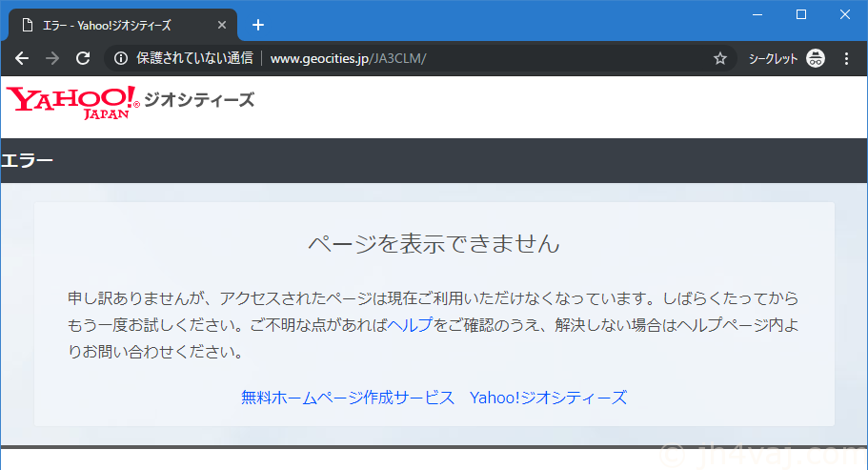The width and height of the screenshot is (868, 470).
Task: Click the ページを表示できません heading
Action: [x=434, y=244]
